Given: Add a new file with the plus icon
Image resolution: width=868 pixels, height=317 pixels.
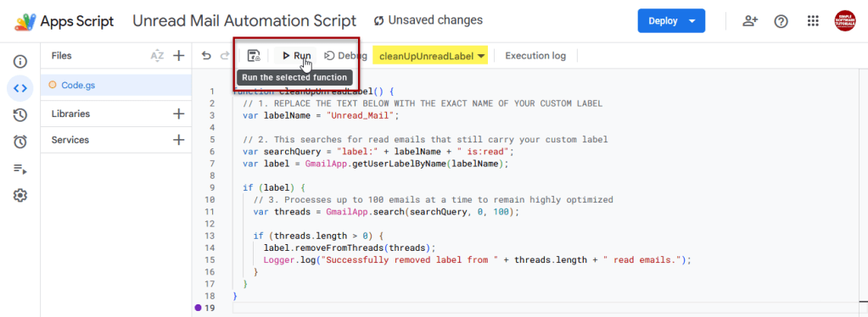Looking at the screenshot, I should coord(178,55).
